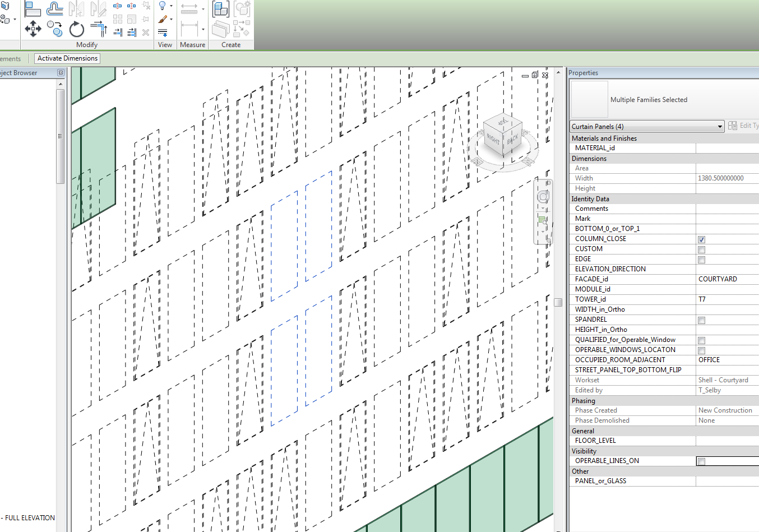Click the Delete X icon

coord(146,33)
